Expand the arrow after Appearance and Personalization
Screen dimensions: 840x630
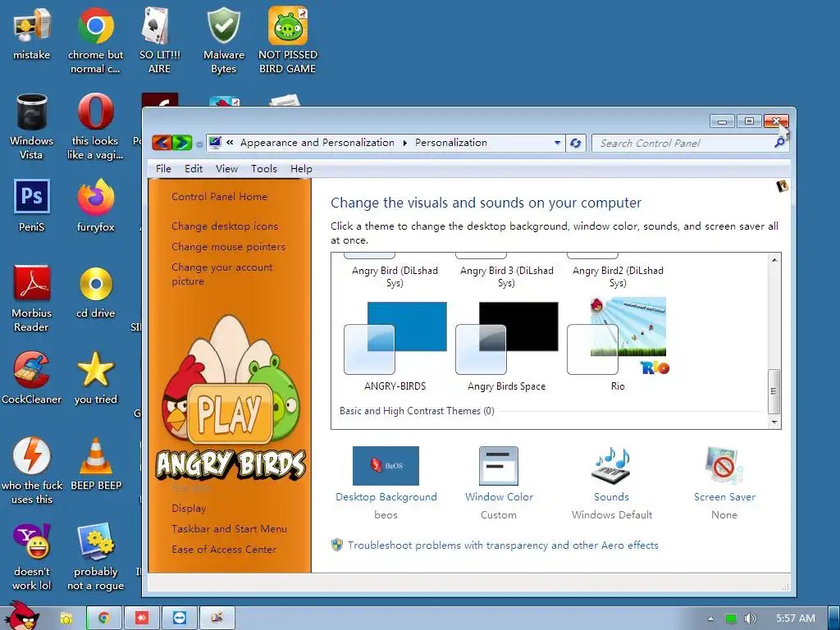(x=404, y=143)
